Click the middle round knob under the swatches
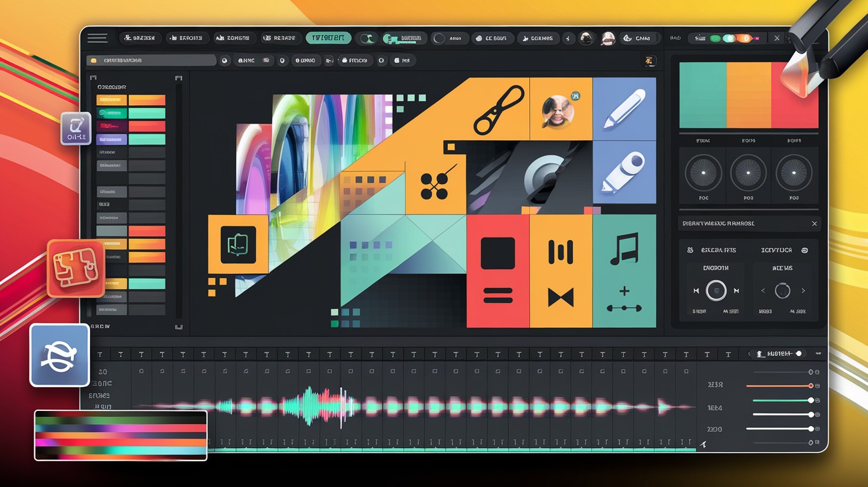Viewport: 868px width, 487px height. click(748, 173)
